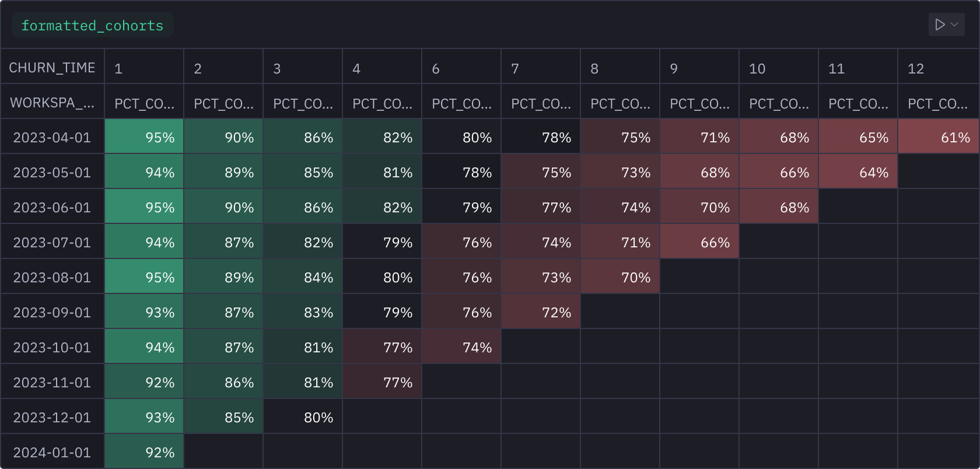
Task: Select the 2023-08-01 row label
Action: pos(51,276)
